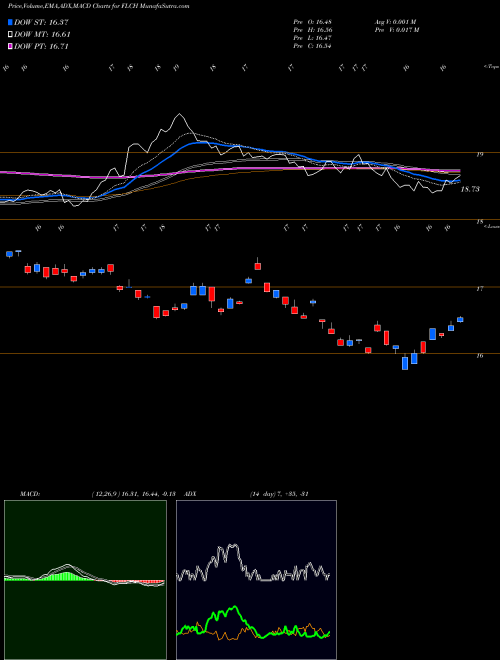Click the 18.73 price label on EMA chart

[470, 189]
